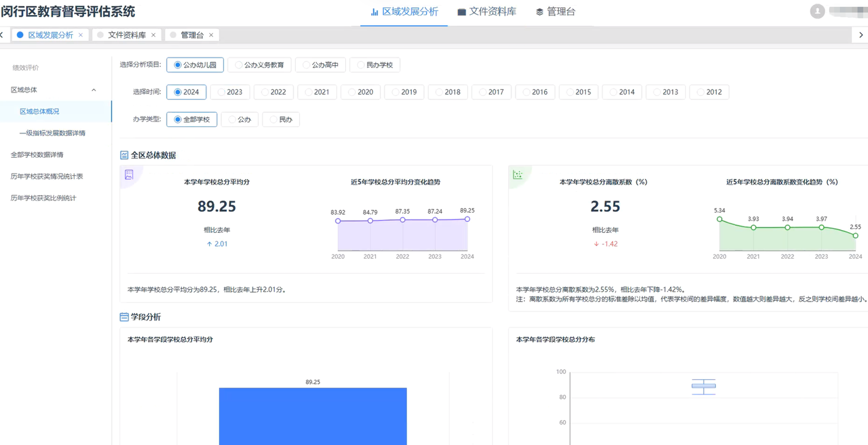This screenshot has width=868, height=445.
Task: Select the 公办幼儿园 analysis option
Action: pos(195,65)
